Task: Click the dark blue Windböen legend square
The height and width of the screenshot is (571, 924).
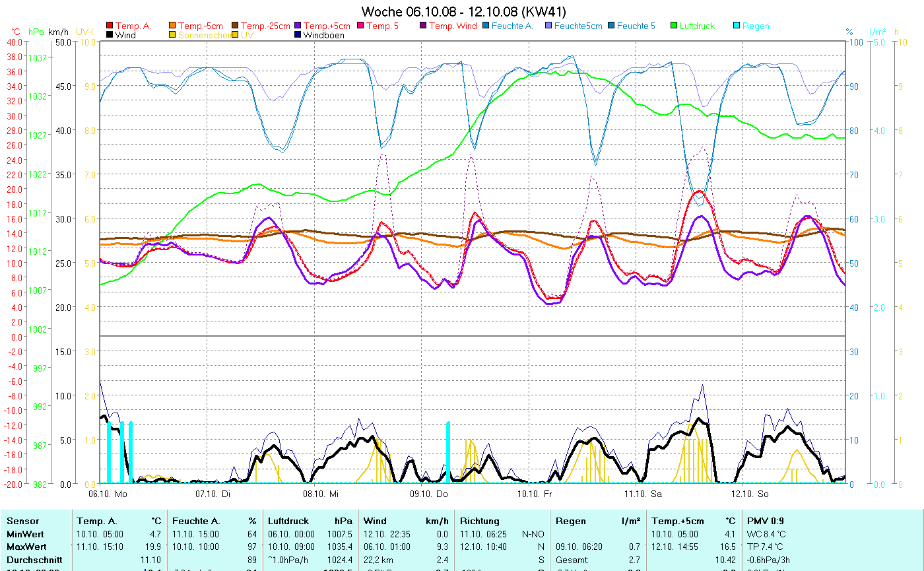Action: click(x=298, y=35)
